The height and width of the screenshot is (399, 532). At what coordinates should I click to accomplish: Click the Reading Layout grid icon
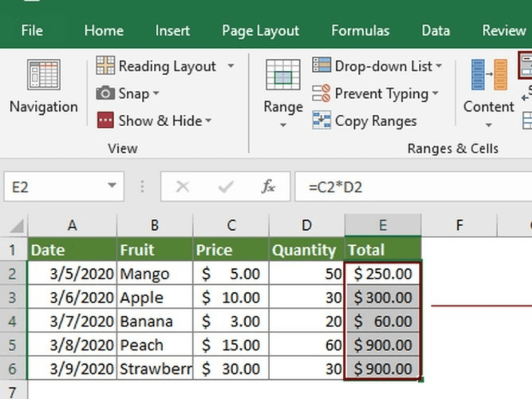pos(105,66)
